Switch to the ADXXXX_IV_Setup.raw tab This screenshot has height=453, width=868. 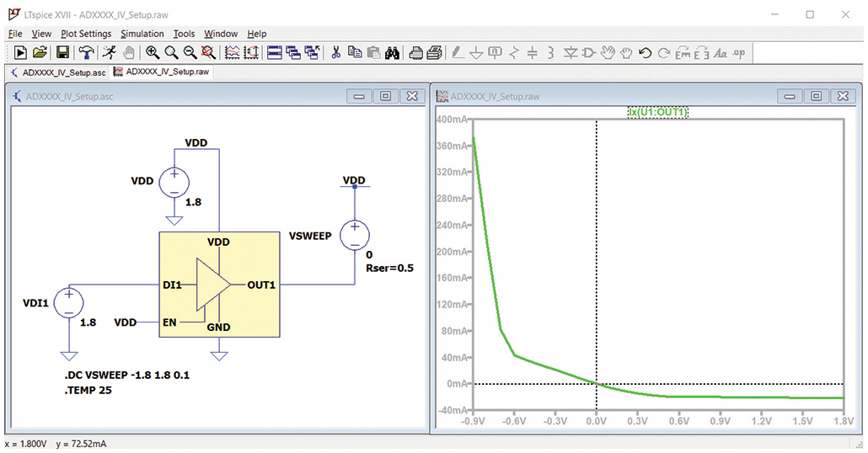pos(161,72)
